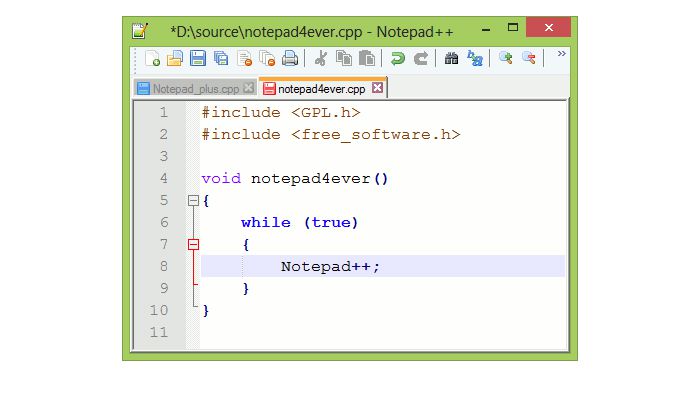Save all files with the stacked disks icon
The height and width of the screenshot is (394, 700).
(x=221, y=58)
